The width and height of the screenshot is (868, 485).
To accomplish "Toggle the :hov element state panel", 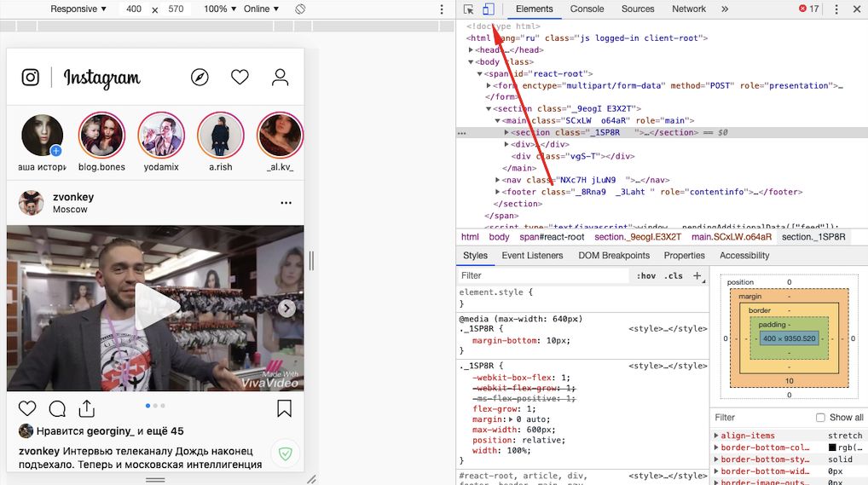I will (646, 275).
